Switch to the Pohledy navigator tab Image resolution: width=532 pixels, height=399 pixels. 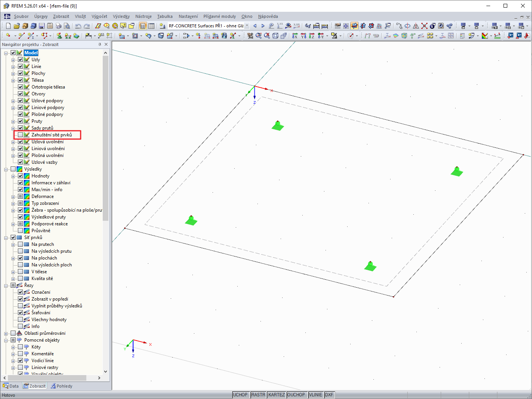(62, 386)
